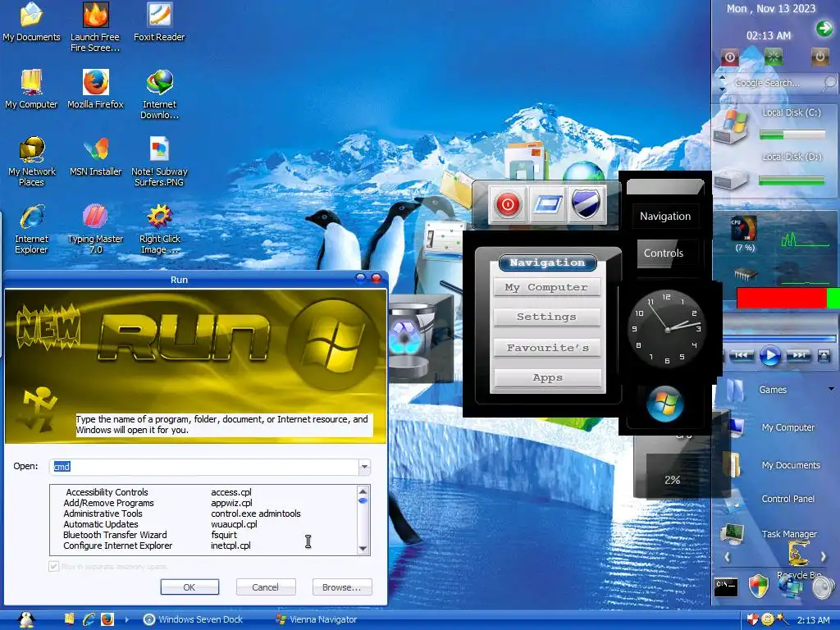Toggle Run in separate memory space checkbox

coord(53,566)
